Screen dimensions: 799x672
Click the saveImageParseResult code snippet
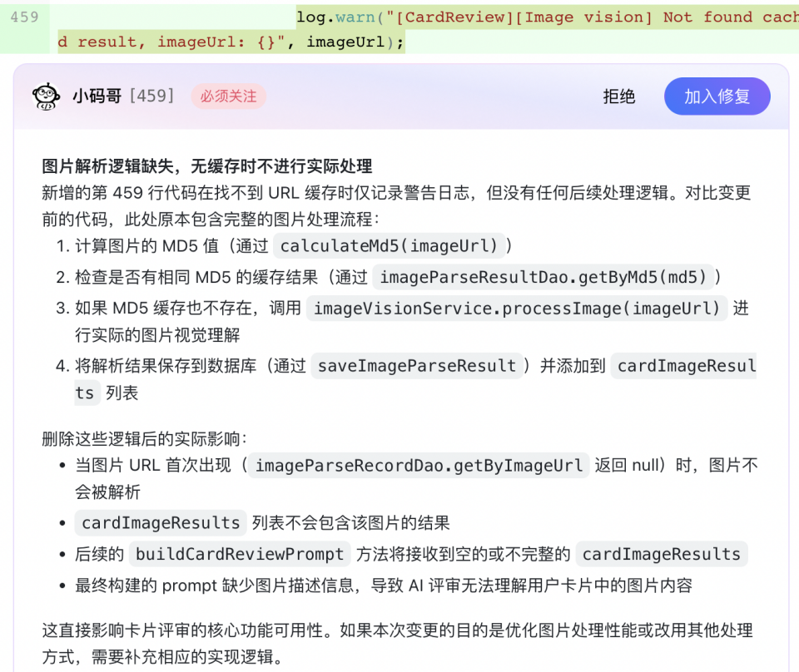pos(417,366)
